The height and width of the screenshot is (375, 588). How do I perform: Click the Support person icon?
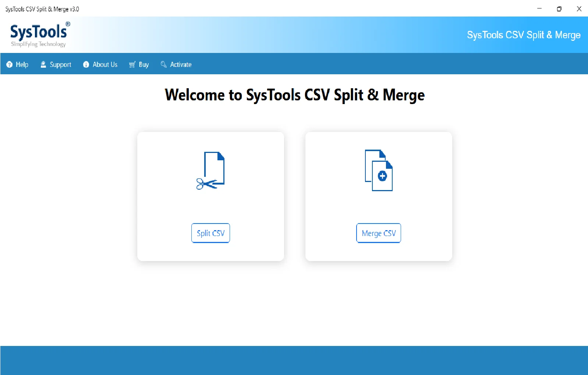[x=43, y=65]
